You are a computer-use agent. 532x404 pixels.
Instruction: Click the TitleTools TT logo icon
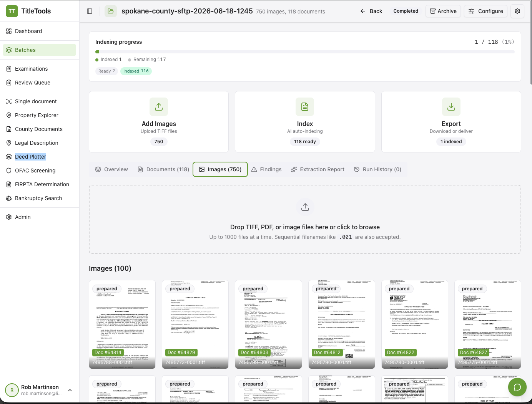(x=12, y=11)
